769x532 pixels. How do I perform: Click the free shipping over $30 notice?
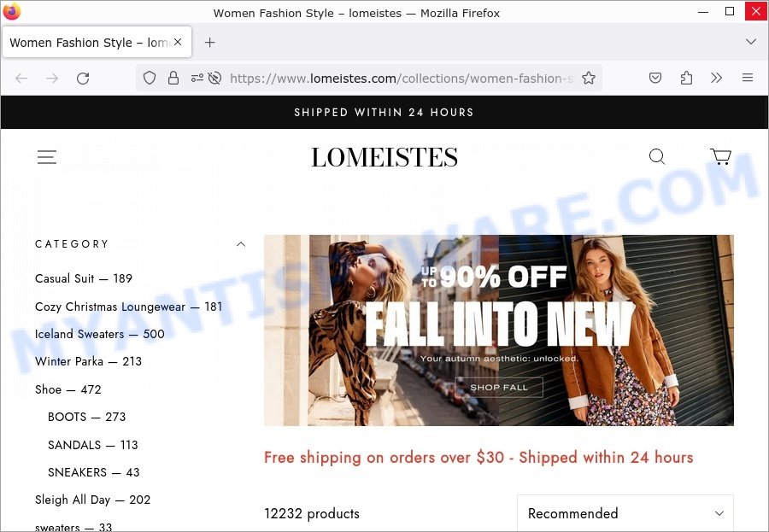pos(478,458)
